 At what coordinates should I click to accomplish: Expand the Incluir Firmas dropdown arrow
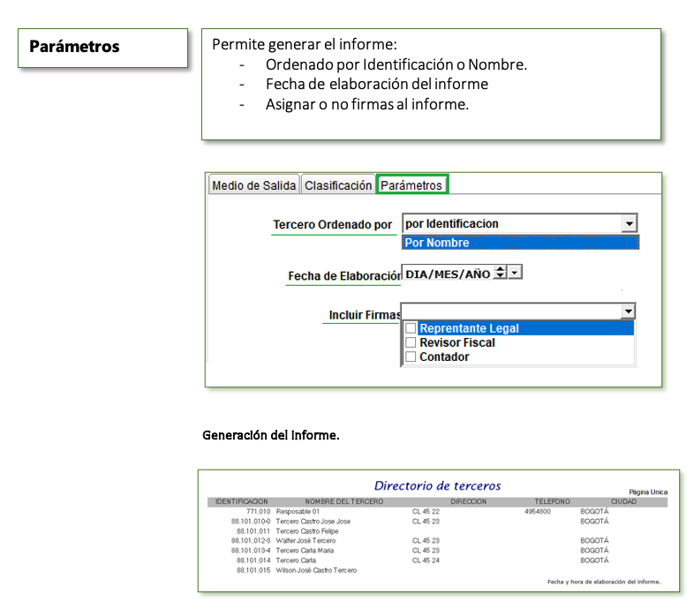pos(628,312)
